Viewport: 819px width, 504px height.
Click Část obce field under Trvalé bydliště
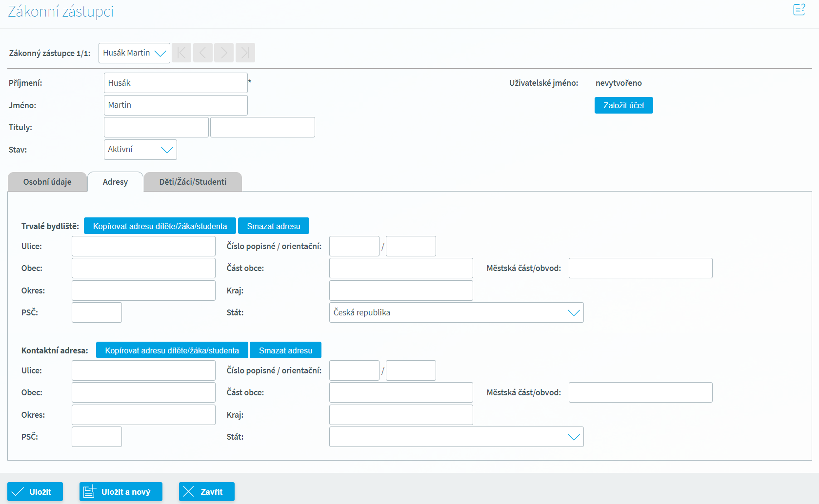click(401, 268)
